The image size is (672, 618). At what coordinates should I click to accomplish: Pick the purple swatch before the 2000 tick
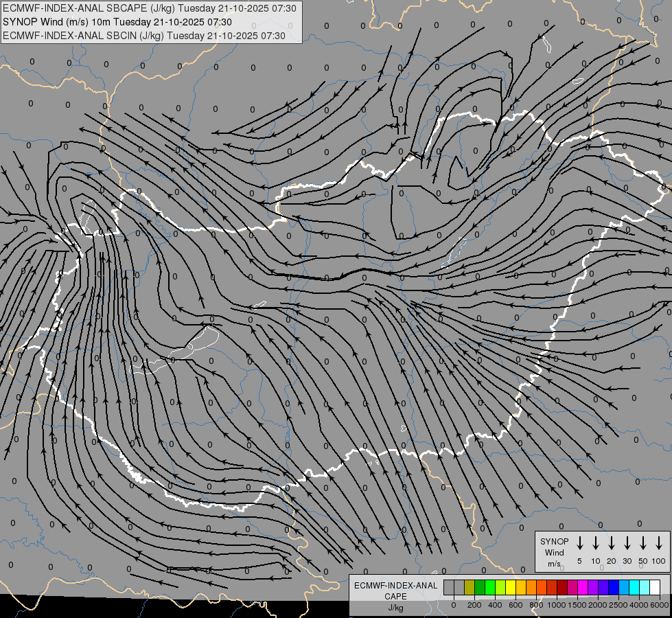click(592, 588)
